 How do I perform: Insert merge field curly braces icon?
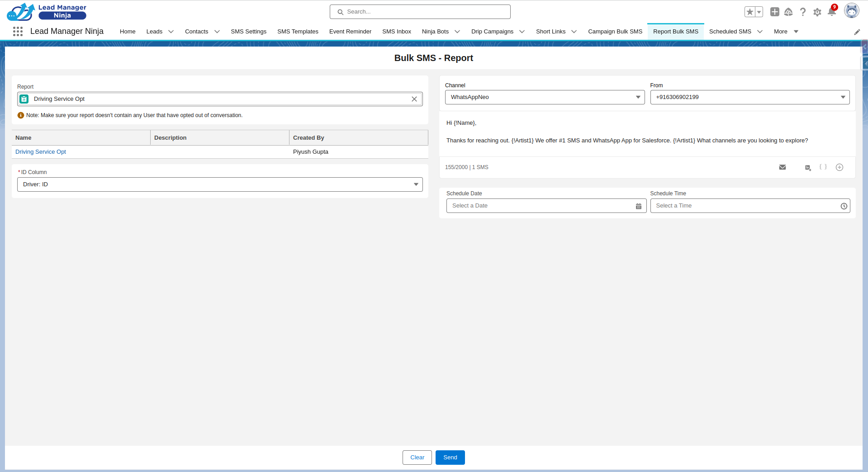(x=823, y=167)
